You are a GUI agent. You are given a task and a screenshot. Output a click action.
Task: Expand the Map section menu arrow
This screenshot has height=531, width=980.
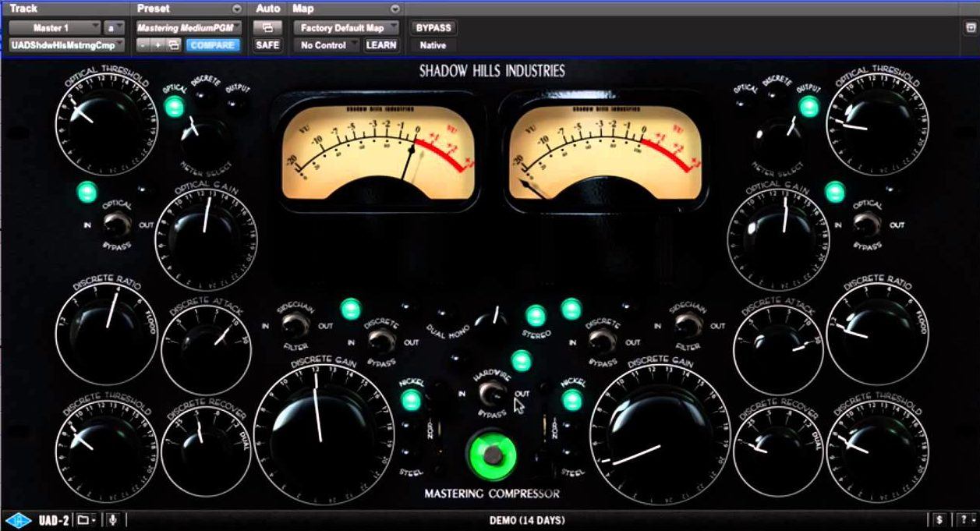tap(395, 9)
